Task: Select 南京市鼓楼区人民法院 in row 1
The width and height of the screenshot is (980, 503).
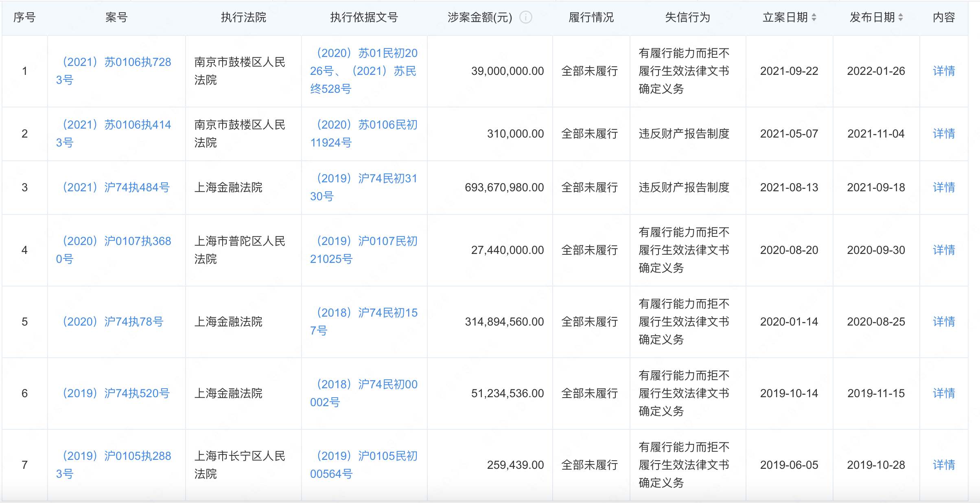Action: pos(240,71)
